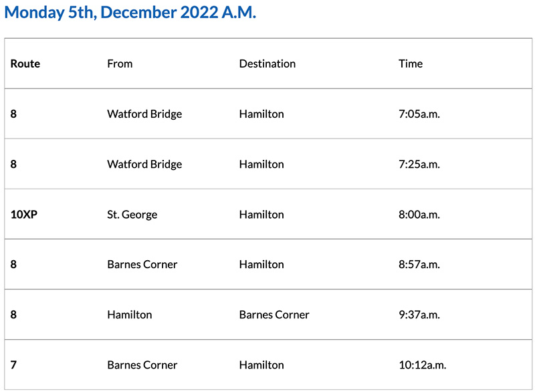
Task: Click the Monday 5th, December 2022 A.M. heading
Action: pos(130,13)
